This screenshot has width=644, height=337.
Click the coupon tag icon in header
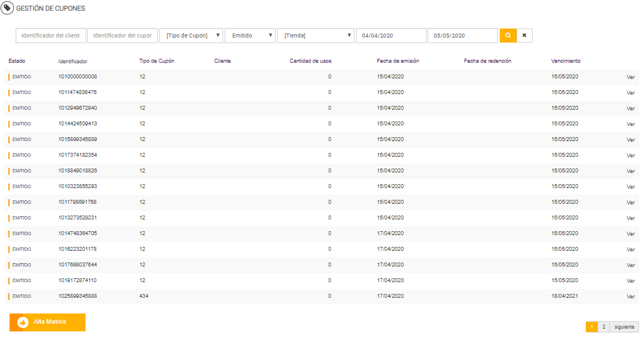tap(8, 8)
